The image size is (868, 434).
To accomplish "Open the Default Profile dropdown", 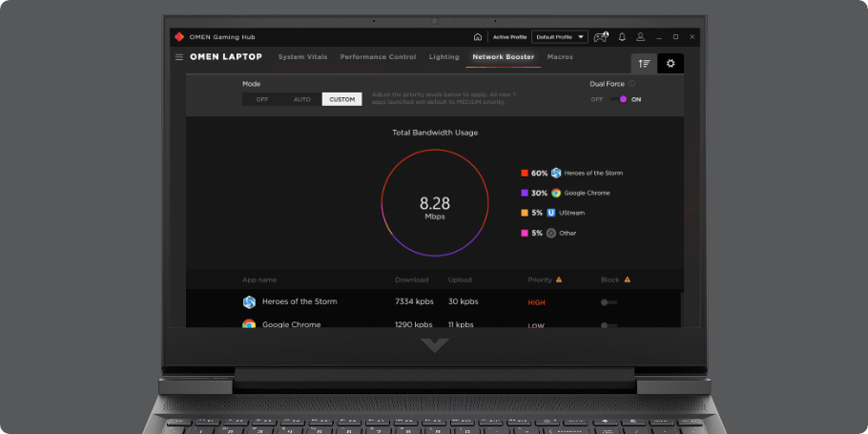I will coord(560,37).
